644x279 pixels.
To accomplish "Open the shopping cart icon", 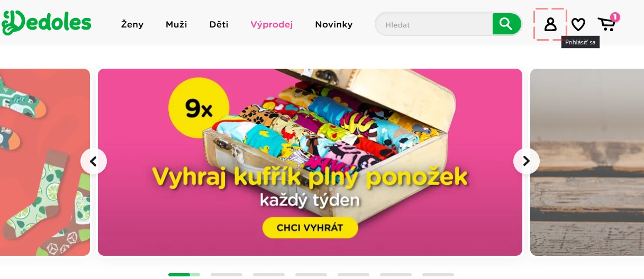I will [606, 24].
